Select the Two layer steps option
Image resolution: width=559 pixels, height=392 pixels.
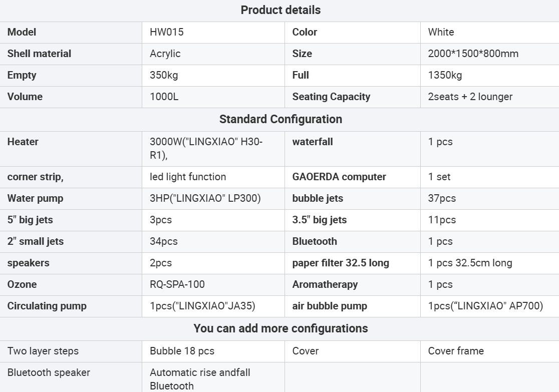[x=43, y=351]
